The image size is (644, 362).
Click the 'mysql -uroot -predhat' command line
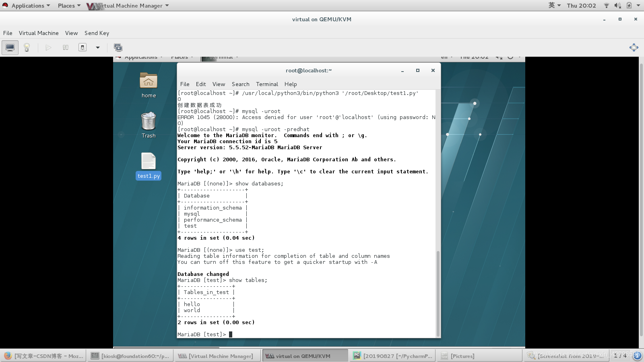point(244,129)
